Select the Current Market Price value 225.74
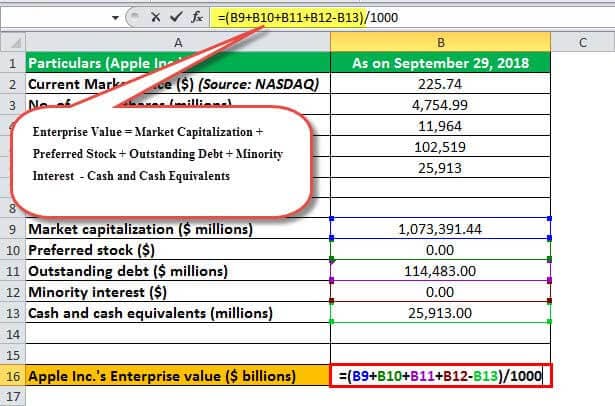 click(440, 84)
